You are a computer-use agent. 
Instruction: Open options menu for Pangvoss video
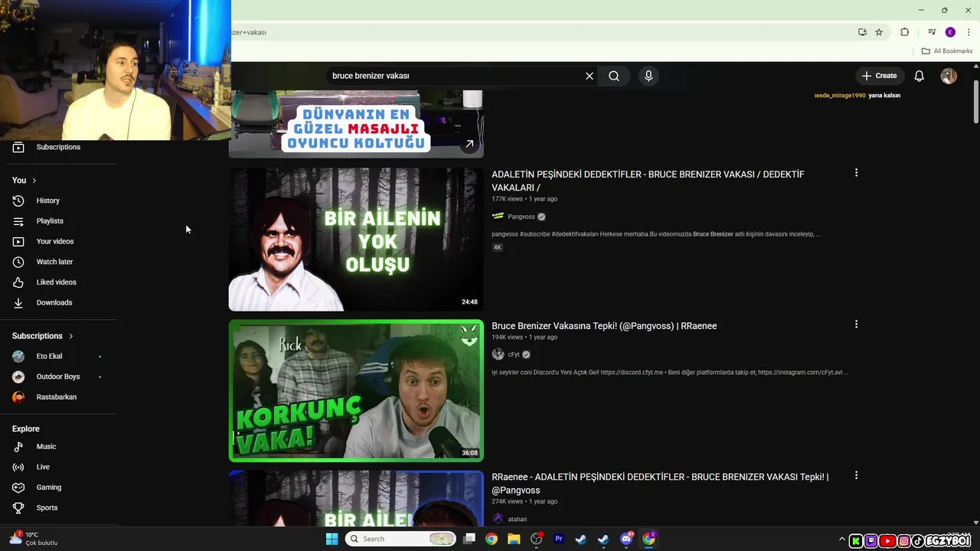coord(856,173)
